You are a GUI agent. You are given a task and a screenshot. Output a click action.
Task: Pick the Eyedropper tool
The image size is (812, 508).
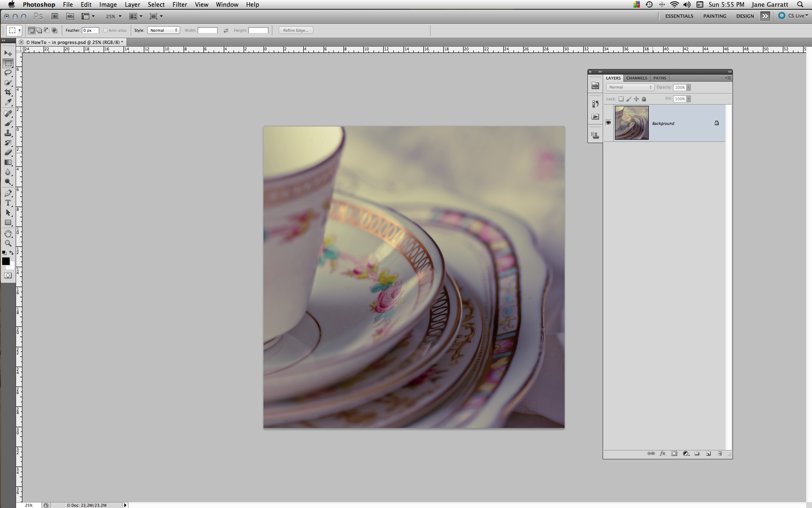[8, 102]
